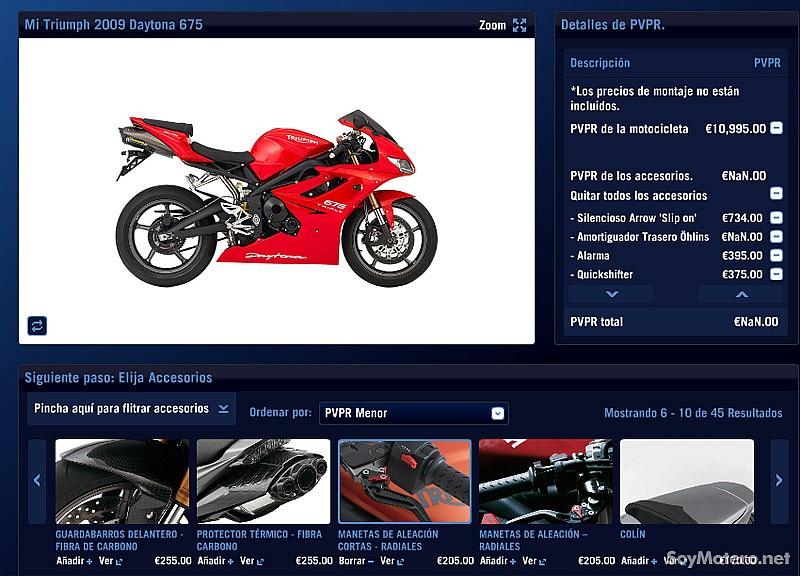The image size is (800, 576).
Task: Click the Silencioso Arrow €734.00 price
Action: 742,218
